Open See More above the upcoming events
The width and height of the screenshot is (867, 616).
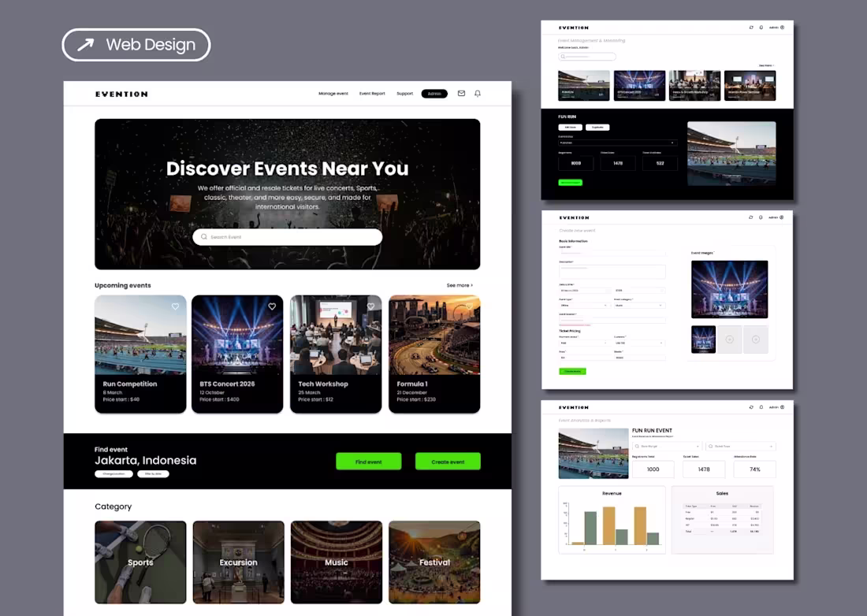point(459,285)
